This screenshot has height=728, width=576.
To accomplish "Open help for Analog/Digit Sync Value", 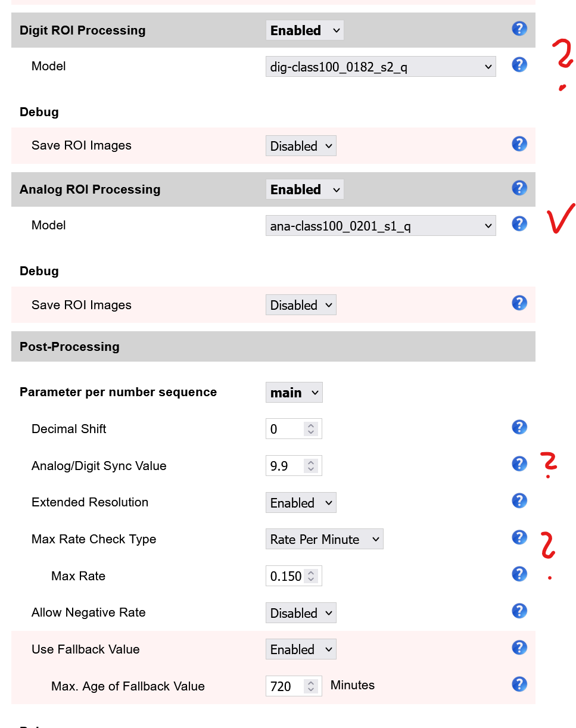I will pyautogui.click(x=519, y=464).
